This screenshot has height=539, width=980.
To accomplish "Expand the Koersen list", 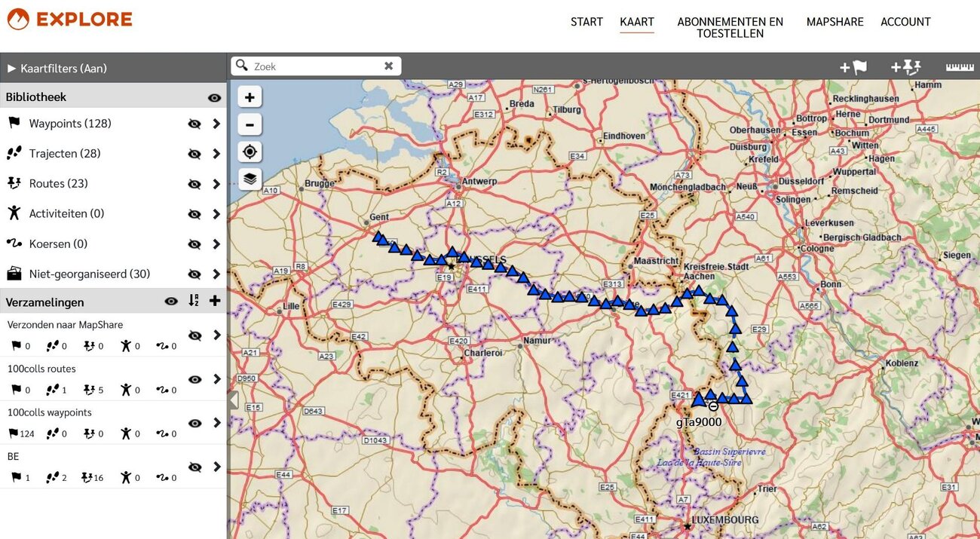I will pos(216,244).
